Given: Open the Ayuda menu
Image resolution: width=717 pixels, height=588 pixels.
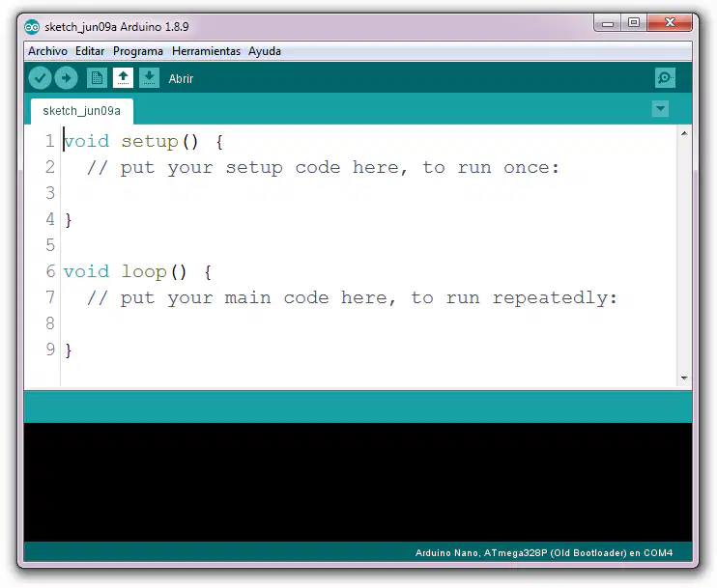Looking at the screenshot, I should (265, 51).
